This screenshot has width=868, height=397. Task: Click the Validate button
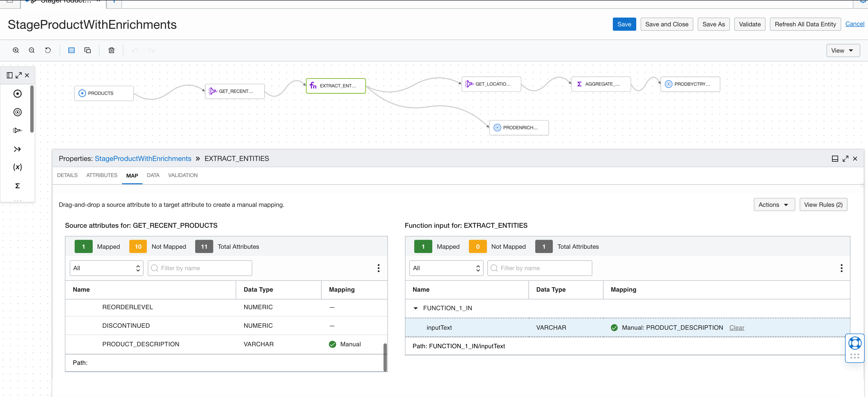tap(749, 24)
